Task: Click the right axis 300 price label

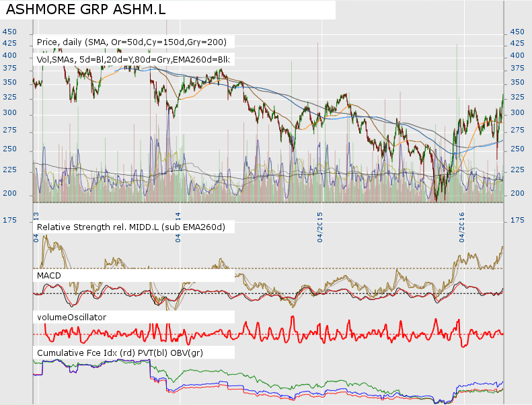Action: [517, 112]
